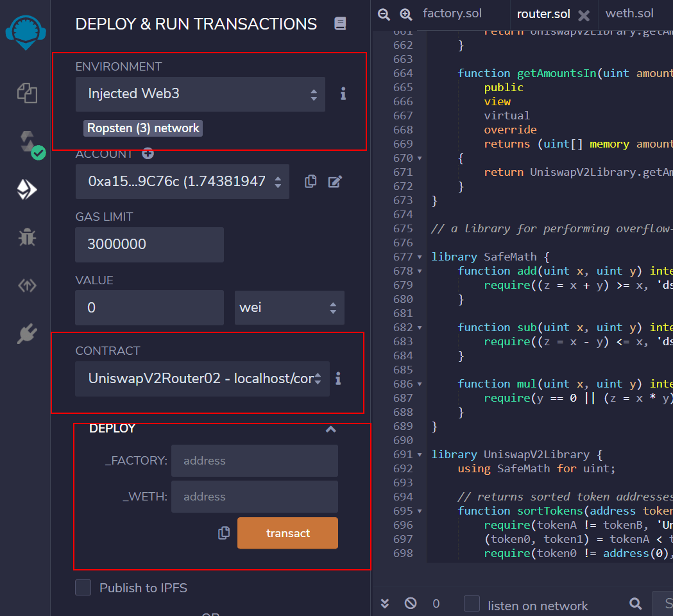Toggle terminal with double chevron icon
673x616 pixels.
tap(385, 604)
